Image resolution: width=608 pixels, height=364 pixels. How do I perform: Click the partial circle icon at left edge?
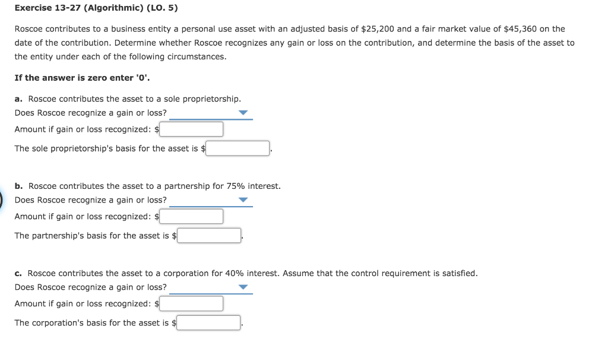tap(2, 200)
